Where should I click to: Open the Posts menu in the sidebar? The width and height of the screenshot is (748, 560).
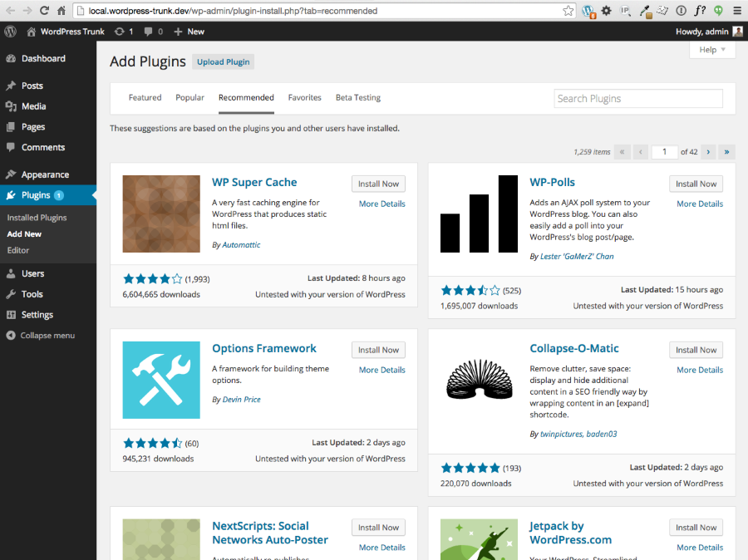pos(47,86)
